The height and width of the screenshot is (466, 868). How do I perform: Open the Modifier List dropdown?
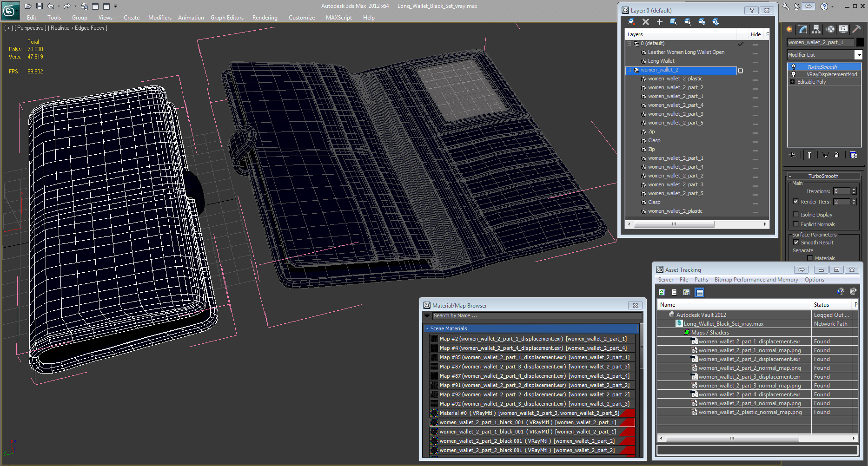coord(858,55)
